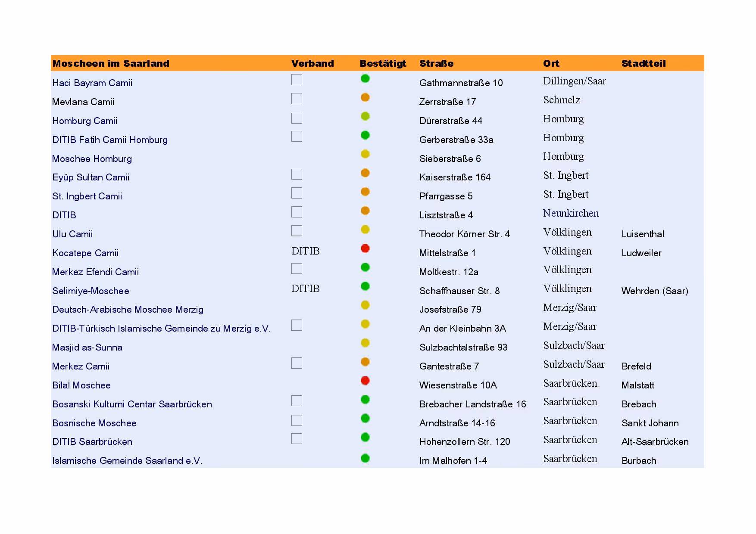The image size is (756, 534).
Task: Open Bosanski Kulturni Centar Saarbrücken link
Action: tap(132, 404)
